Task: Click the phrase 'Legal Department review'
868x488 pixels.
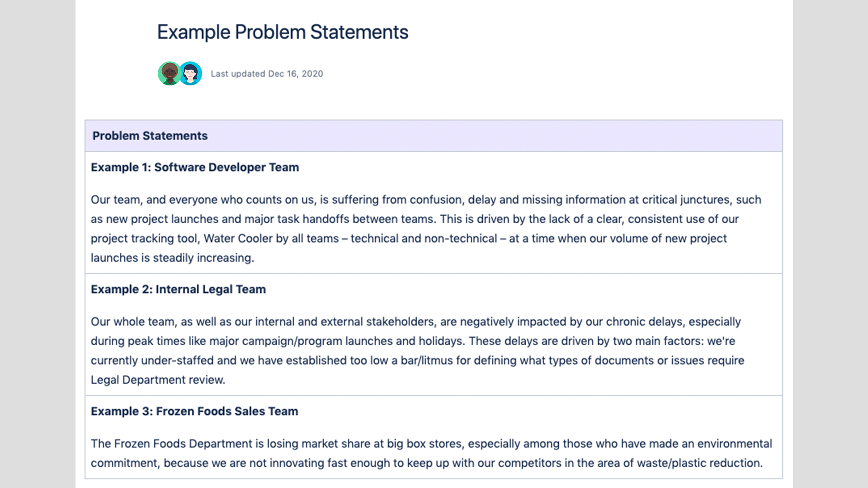Action: [x=157, y=380]
